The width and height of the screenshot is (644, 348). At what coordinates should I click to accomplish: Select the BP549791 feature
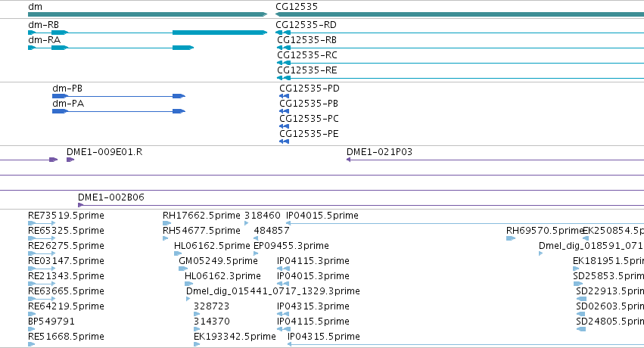click(x=51, y=322)
